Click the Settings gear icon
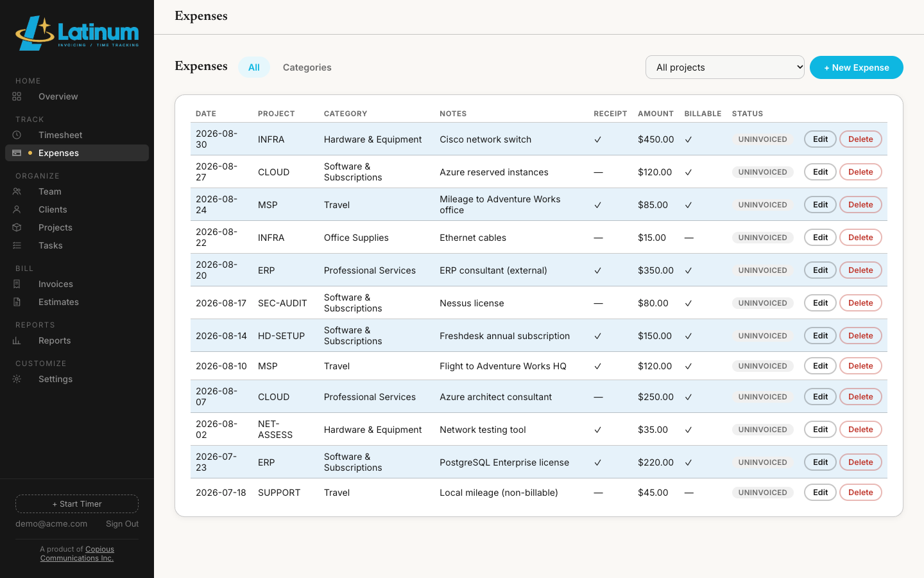 pyautogui.click(x=17, y=379)
